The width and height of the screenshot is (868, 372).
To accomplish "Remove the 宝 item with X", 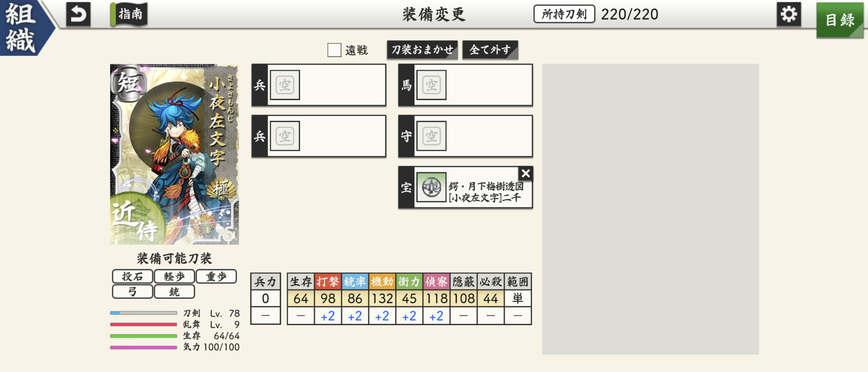I will coord(525,173).
